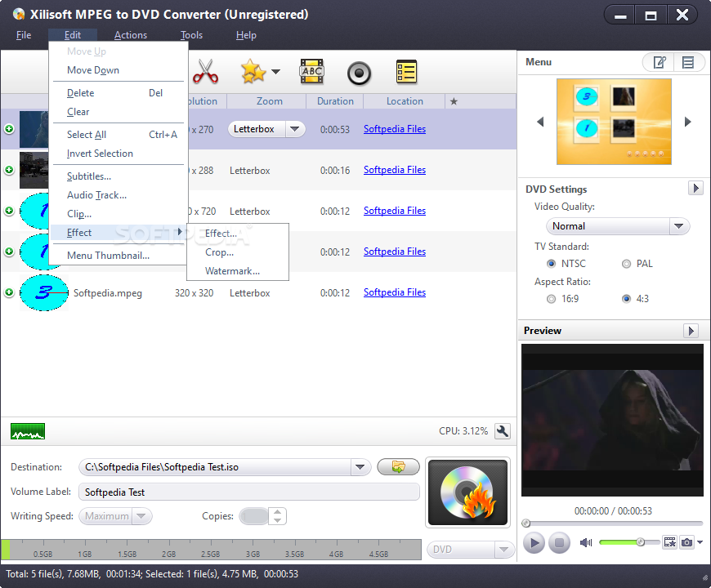Open Subtitles... from Edit menu
711x588 pixels.
tap(118, 176)
